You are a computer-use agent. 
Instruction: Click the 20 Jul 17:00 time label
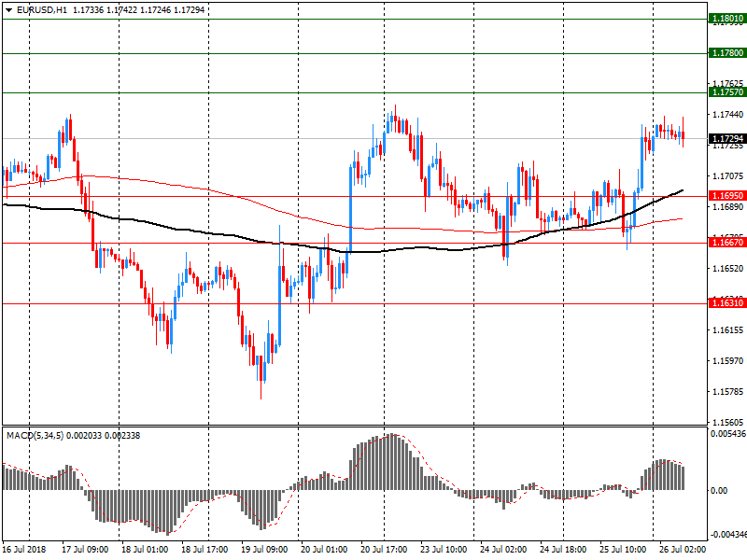[x=384, y=550]
